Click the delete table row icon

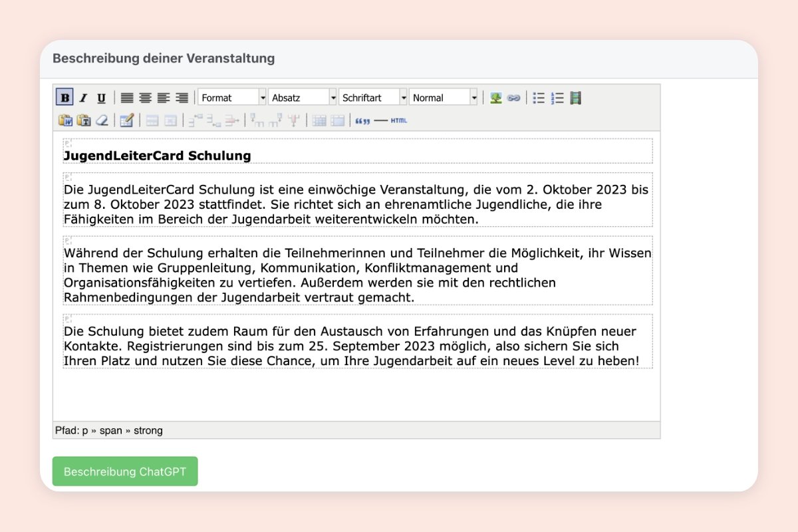click(x=231, y=120)
